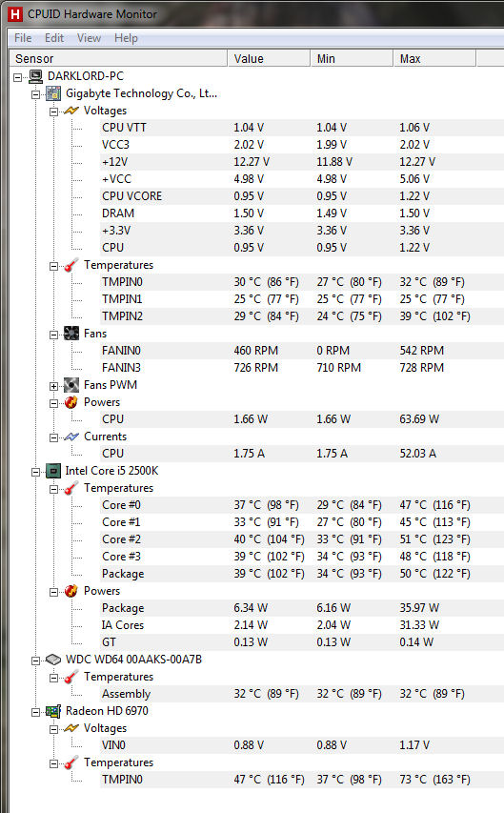Collapse the motherboard Voltages node

pos(54,112)
